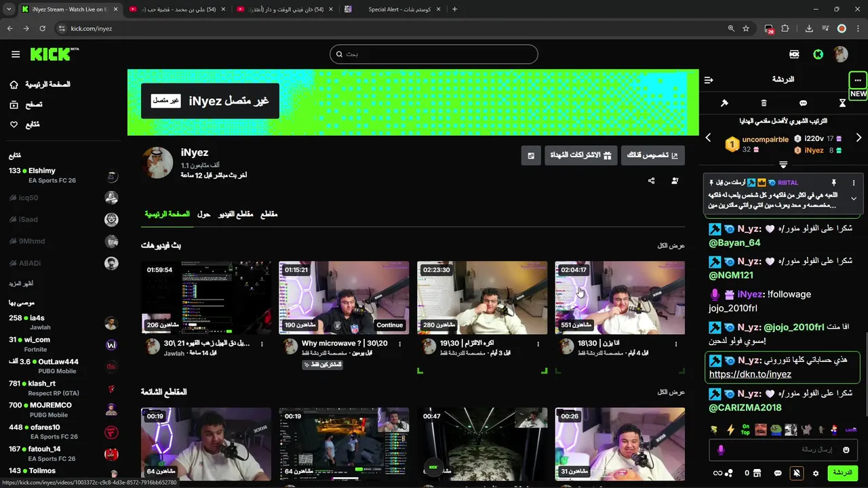Image resolution: width=868 pixels, height=488 pixels.
Task: Open https://dkn.to/inyez link in chat
Action: point(750,374)
